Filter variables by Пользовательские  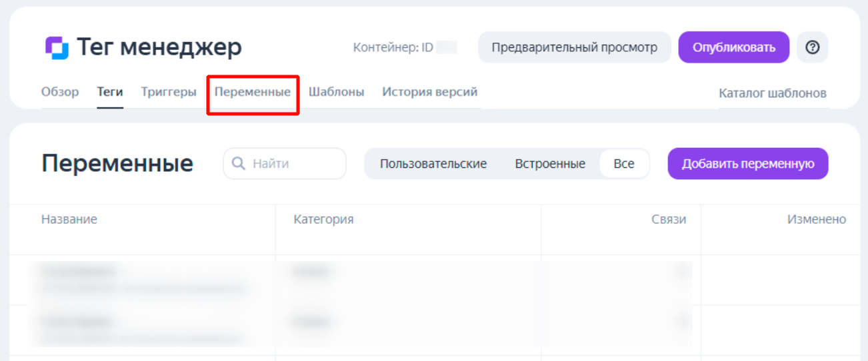pyautogui.click(x=433, y=164)
